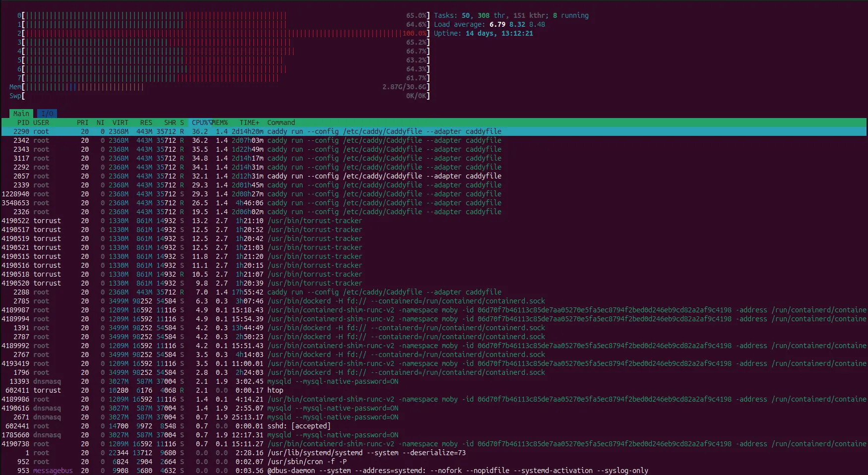The height and width of the screenshot is (475, 868).
Task: Select containerd-shim row PID 4189987
Action: (x=434, y=310)
